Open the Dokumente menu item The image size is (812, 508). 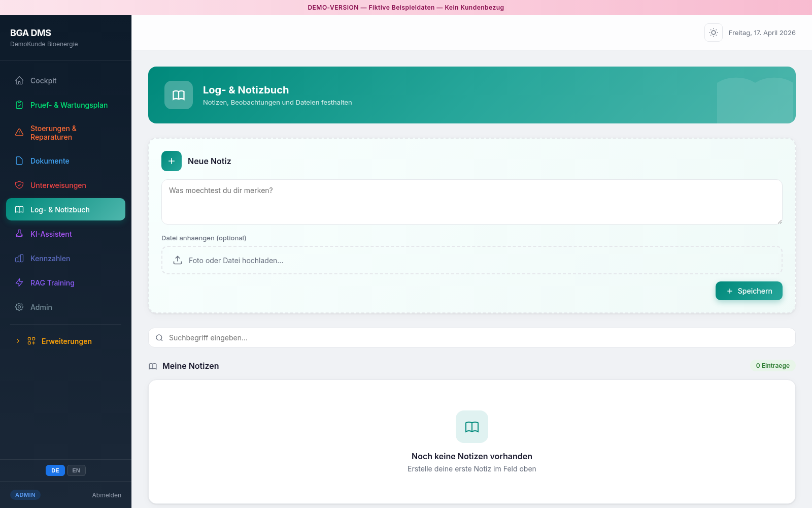[x=50, y=161]
